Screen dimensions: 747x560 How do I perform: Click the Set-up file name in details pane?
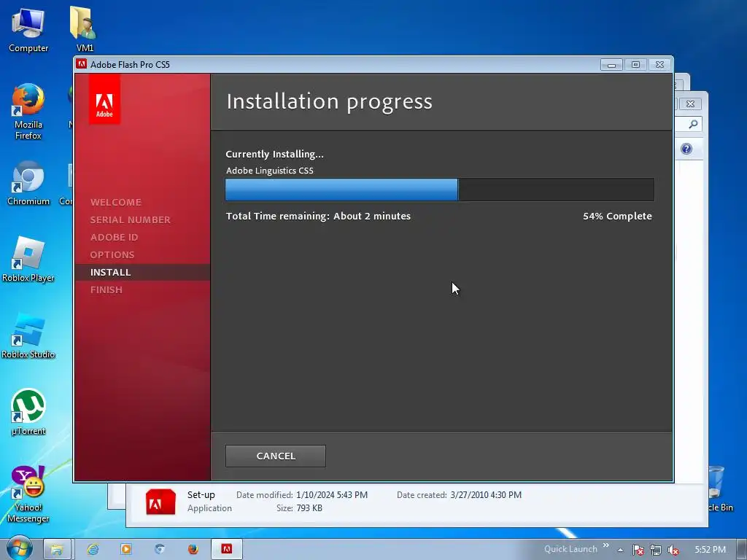click(x=201, y=495)
